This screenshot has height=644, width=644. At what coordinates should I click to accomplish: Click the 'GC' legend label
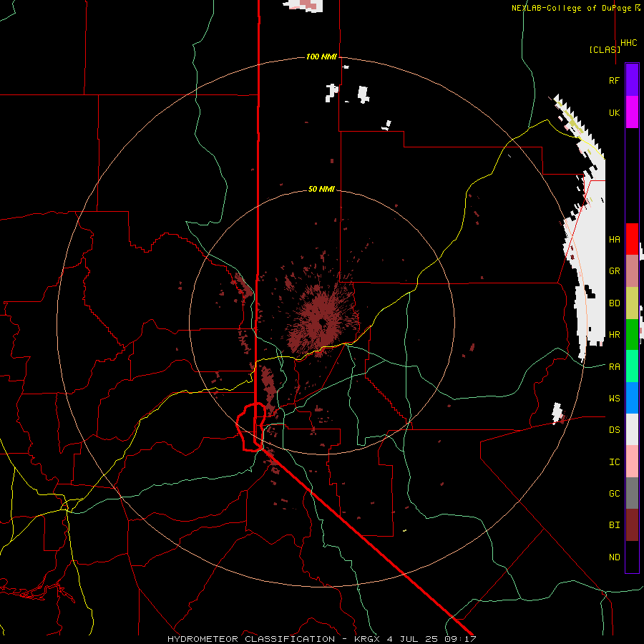(614, 494)
